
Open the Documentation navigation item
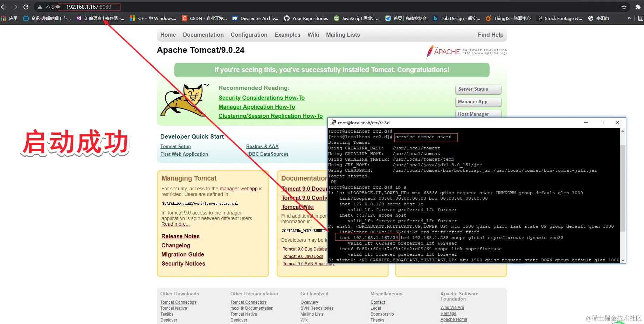pyautogui.click(x=203, y=35)
